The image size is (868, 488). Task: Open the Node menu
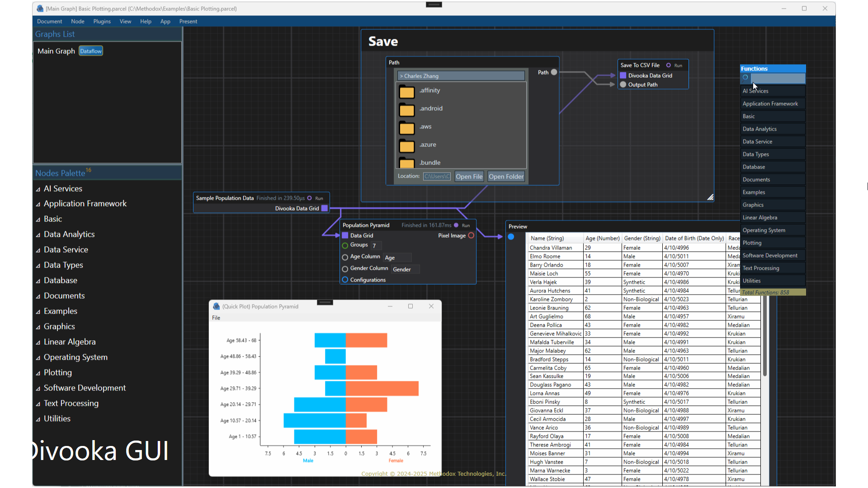point(78,21)
